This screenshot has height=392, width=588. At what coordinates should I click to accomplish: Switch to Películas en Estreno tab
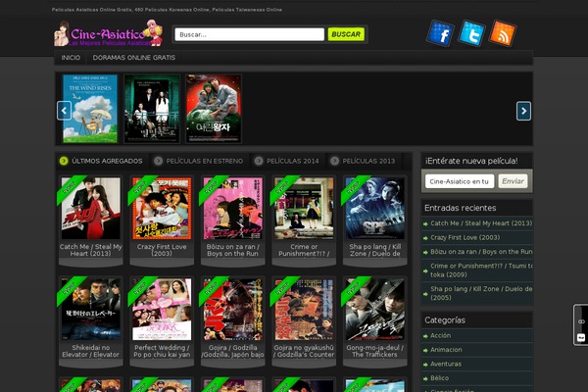199,161
